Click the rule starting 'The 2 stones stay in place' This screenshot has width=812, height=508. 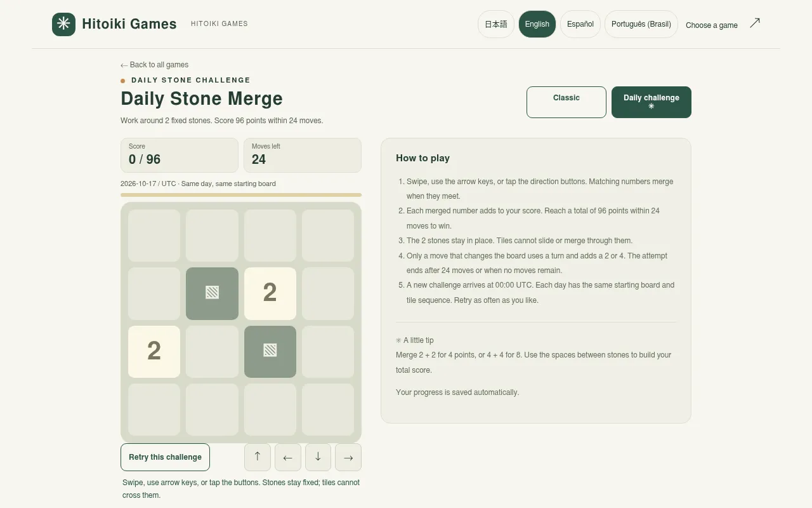click(x=520, y=241)
